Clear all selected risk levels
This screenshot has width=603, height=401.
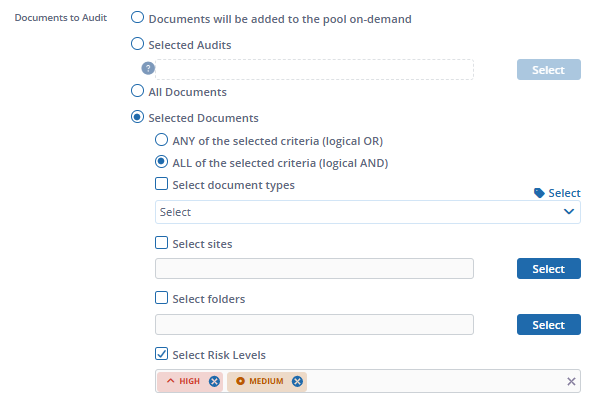572,381
